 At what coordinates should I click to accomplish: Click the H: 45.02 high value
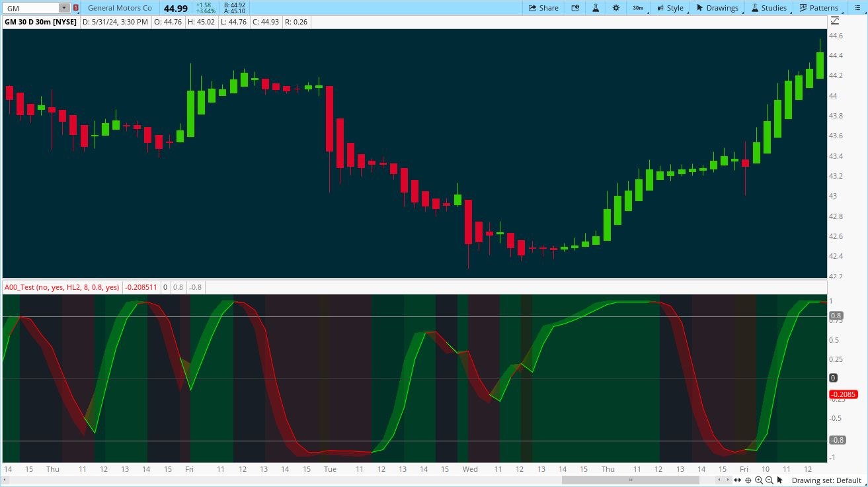tap(201, 22)
